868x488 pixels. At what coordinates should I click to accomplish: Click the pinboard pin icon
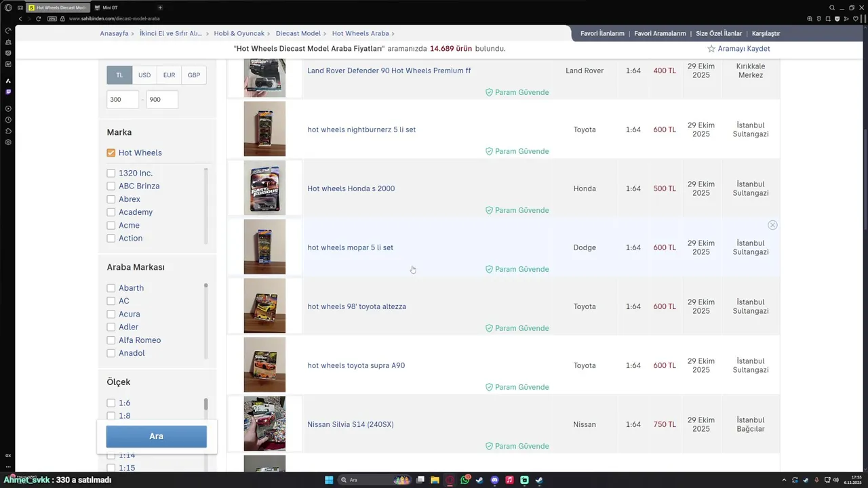click(819, 18)
